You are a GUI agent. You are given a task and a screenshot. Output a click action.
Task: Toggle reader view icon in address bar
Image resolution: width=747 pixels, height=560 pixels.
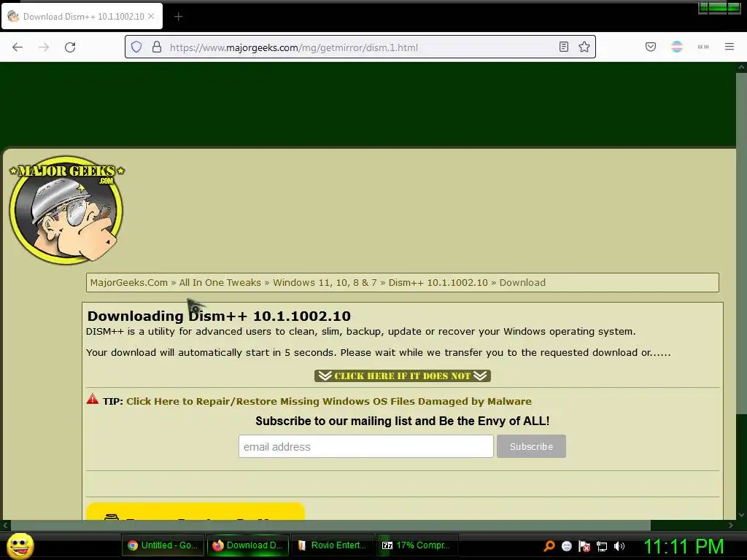coord(564,47)
